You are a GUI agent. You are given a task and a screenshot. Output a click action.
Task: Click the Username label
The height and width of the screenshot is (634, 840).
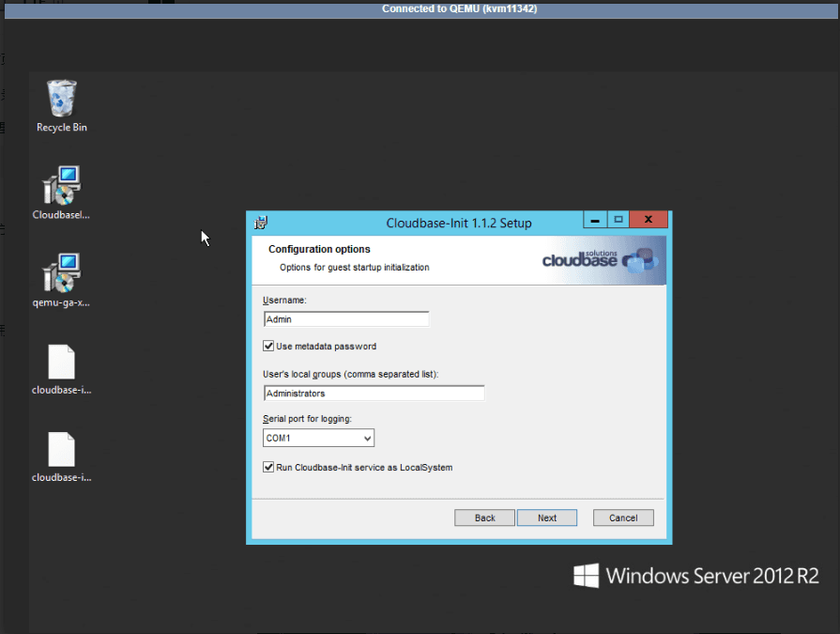coord(284,301)
